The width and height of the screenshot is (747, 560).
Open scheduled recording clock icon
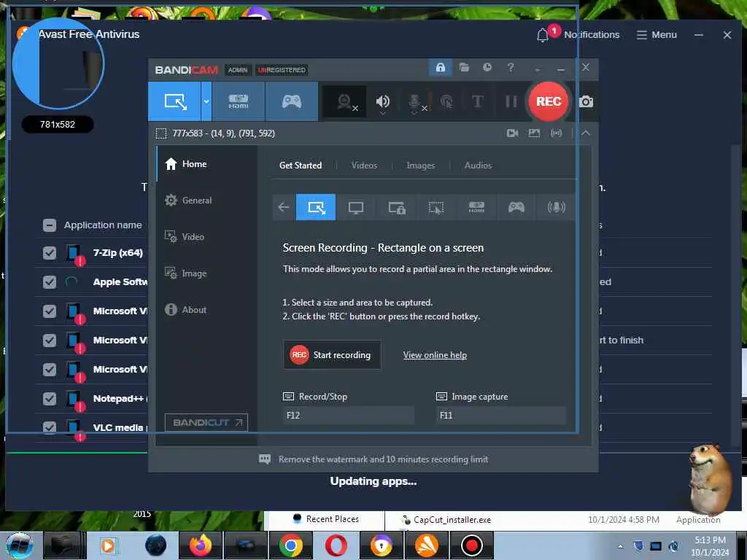coord(487,67)
